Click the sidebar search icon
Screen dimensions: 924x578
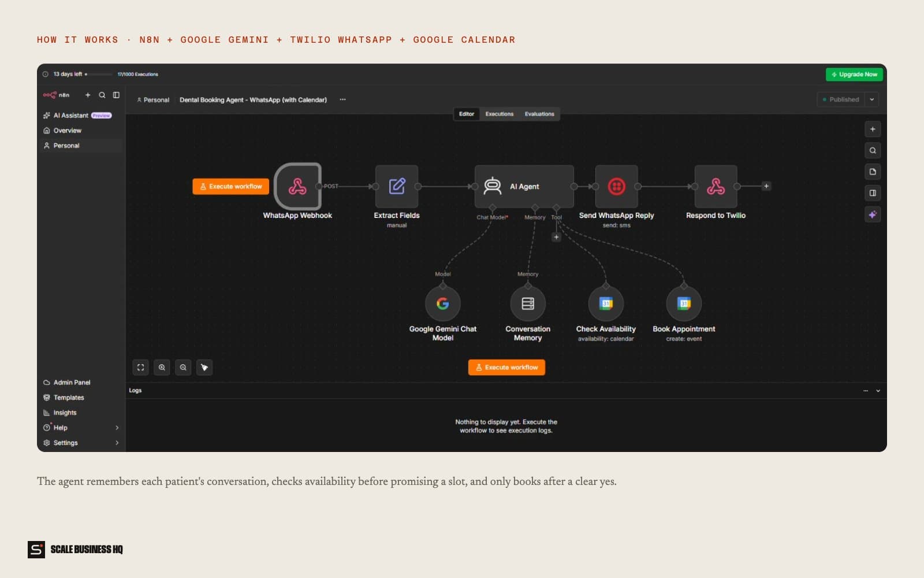coord(102,95)
